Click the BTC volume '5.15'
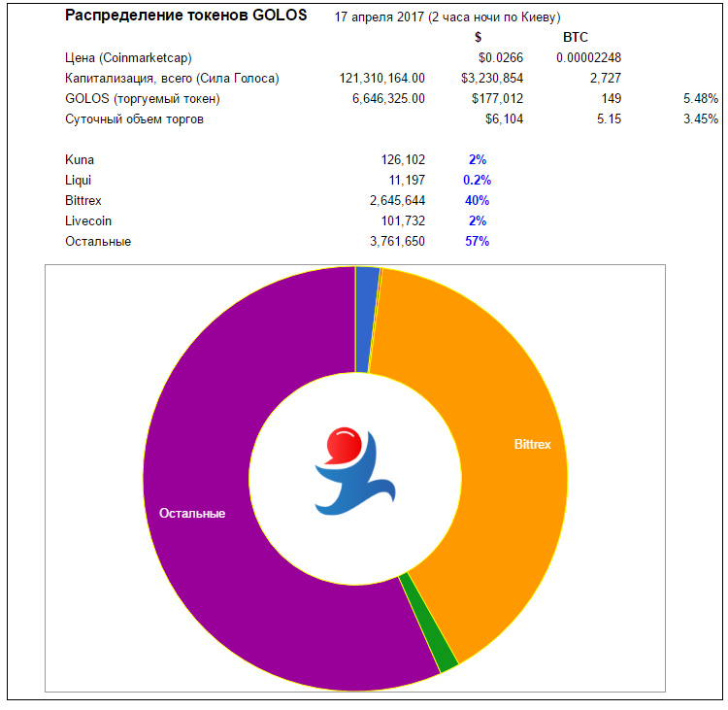This screenshot has width=728, height=710. [x=609, y=118]
